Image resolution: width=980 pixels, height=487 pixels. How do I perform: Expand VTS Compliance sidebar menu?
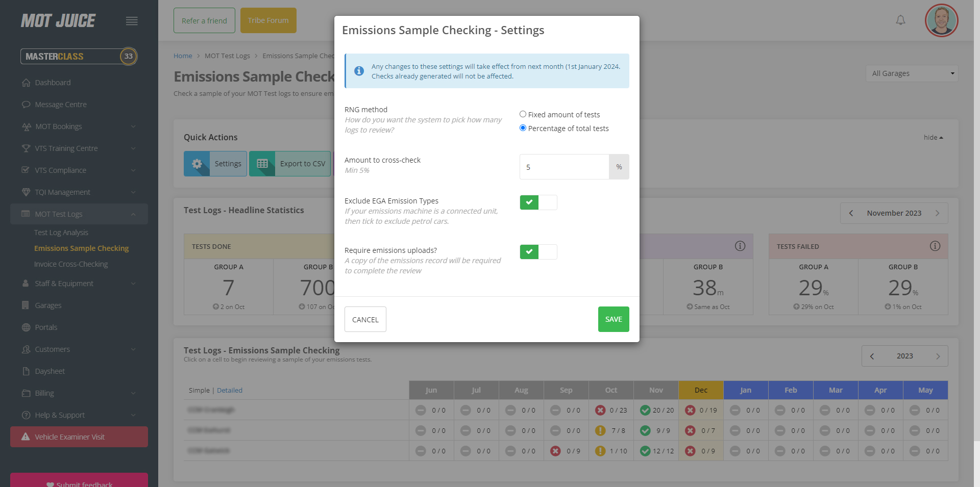point(79,170)
